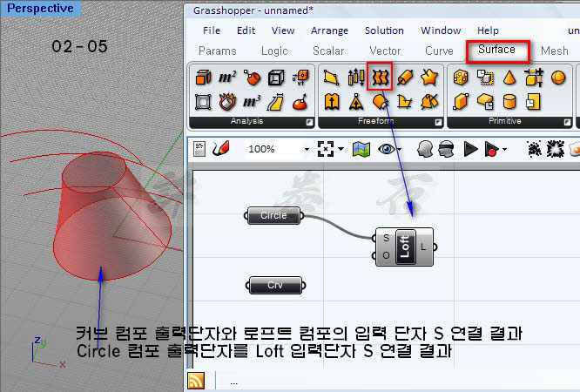Expand the Analysis panel corner button

309,122
